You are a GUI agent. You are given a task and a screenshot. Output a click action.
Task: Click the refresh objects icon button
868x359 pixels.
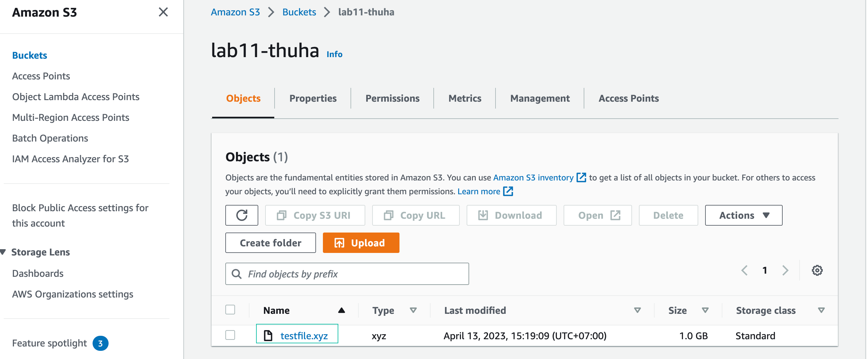click(242, 215)
